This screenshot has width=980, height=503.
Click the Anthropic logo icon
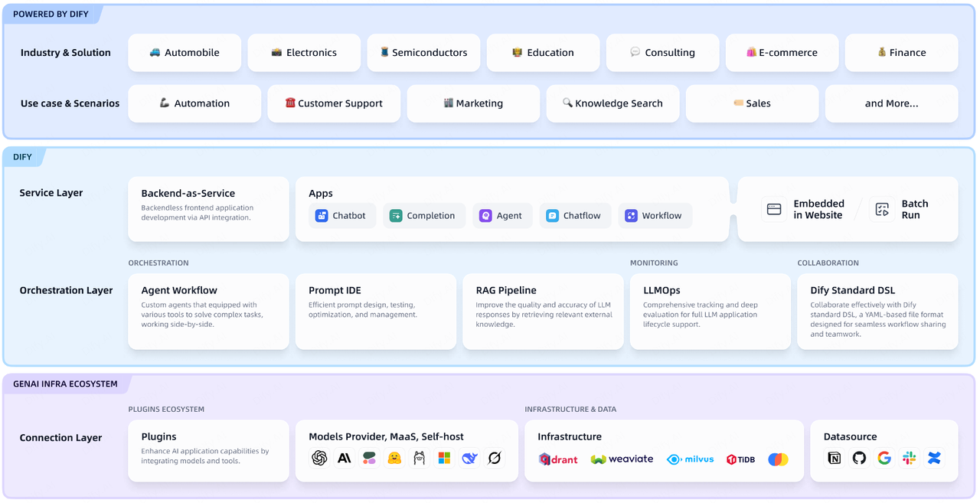(x=345, y=458)
